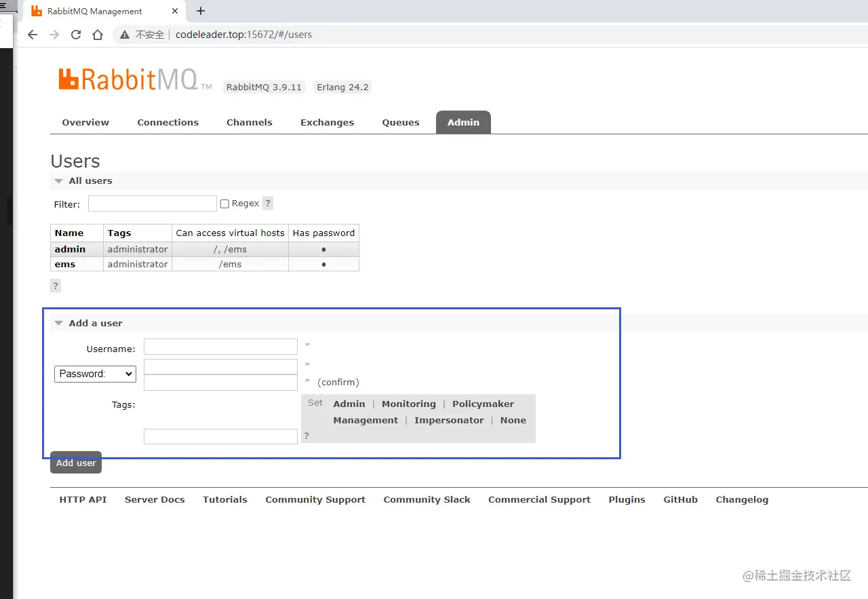Open the HTTP API footer link
The width and height of the screenshot is (868, 599).
pos(83,500)
